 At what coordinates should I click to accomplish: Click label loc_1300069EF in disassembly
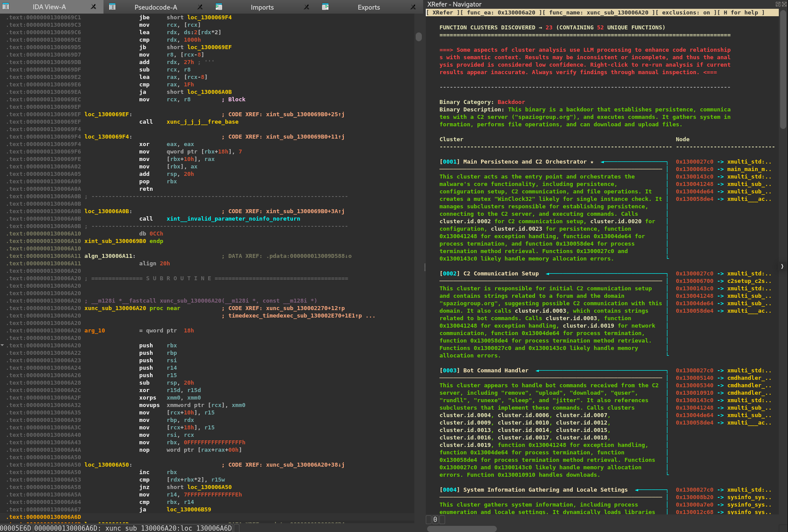(x=107, y=114)
